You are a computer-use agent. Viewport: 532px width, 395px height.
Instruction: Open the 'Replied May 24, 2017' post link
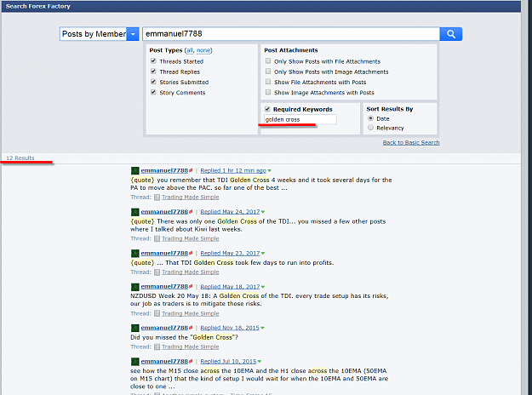tap(230, 212)
